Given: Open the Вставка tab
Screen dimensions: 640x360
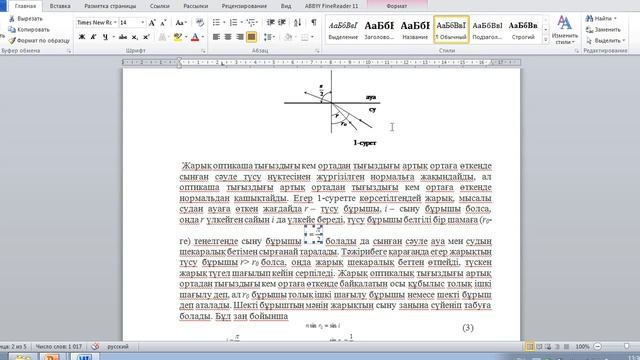Looking at the screenshot, I should [x=60, y=6].
